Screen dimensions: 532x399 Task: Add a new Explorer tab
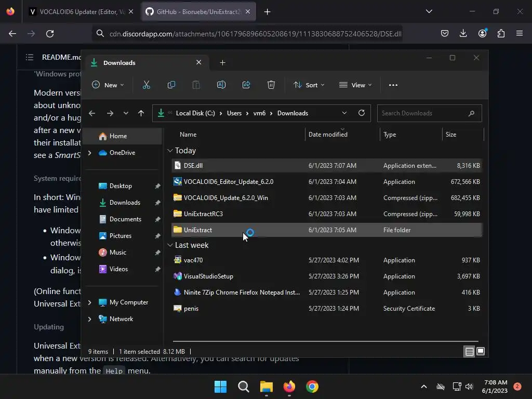tap(222, 62)
